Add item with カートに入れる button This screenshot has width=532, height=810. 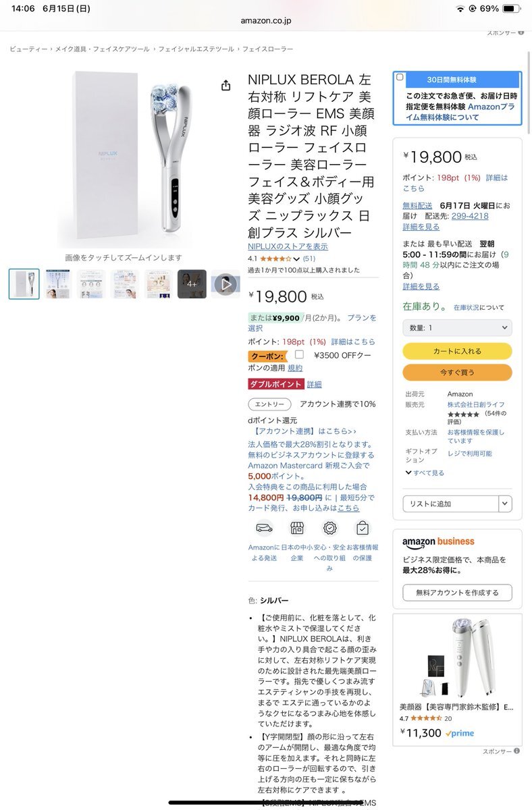pos(457,352)
